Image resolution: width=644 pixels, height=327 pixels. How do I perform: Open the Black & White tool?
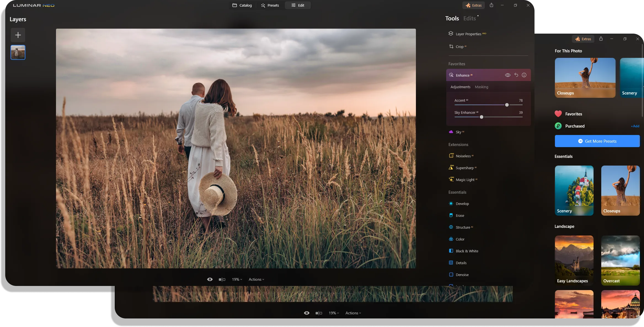[467, 251]
